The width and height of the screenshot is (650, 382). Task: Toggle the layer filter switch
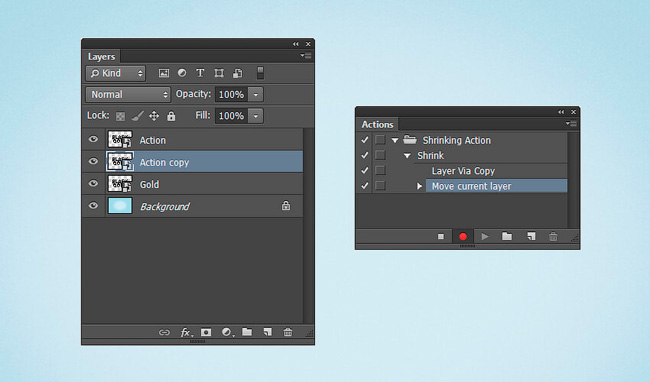(x=260, y=73)
